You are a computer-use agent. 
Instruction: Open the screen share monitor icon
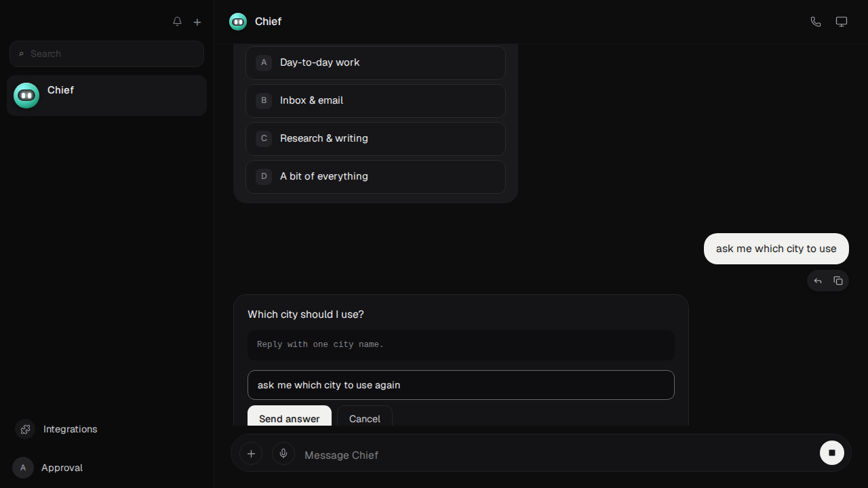[x=842, y=22]
